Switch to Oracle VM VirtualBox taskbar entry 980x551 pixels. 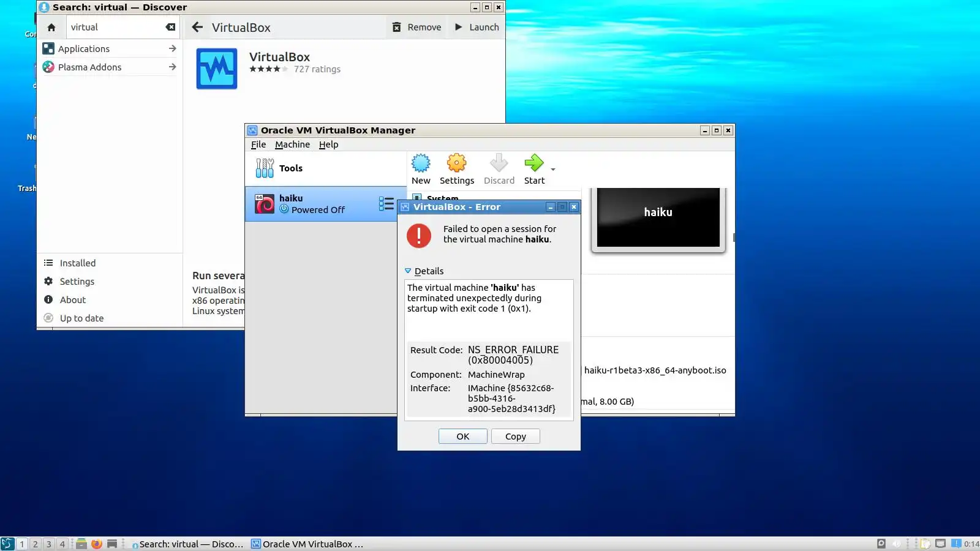(307, 544)
